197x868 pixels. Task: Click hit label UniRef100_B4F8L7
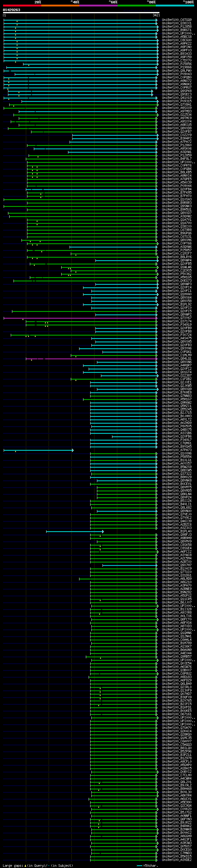(177, 159)
